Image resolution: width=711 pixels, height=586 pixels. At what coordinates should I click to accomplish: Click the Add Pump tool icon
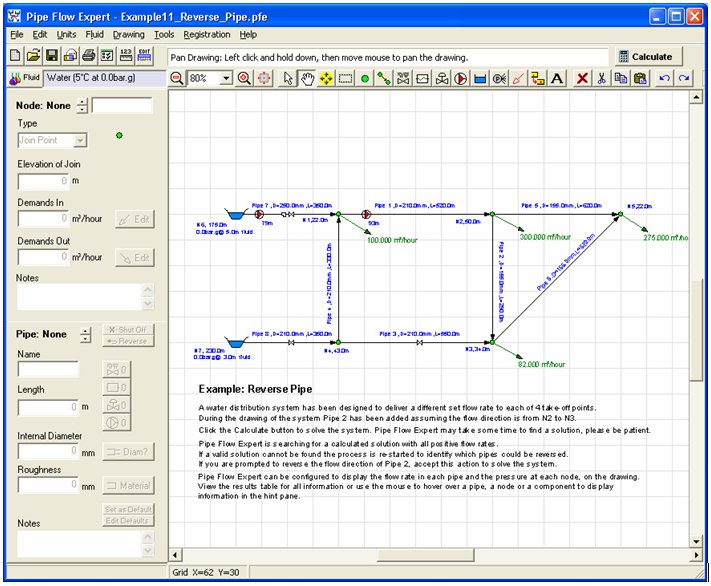(461, 78)
